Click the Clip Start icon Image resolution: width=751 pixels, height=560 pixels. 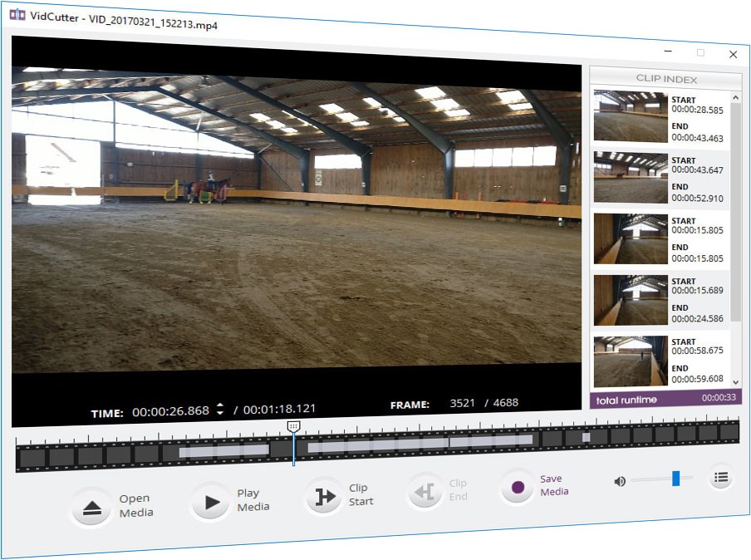(x=325, y=496)
